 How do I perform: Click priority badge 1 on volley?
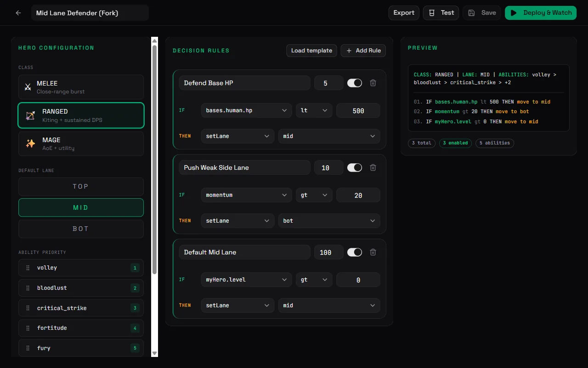click(x=135, y=268)
